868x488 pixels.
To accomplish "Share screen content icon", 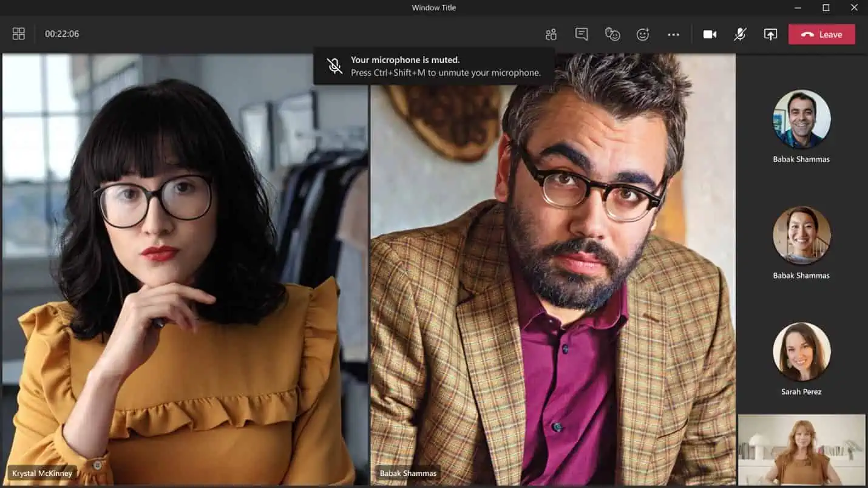I will [770, 35].
